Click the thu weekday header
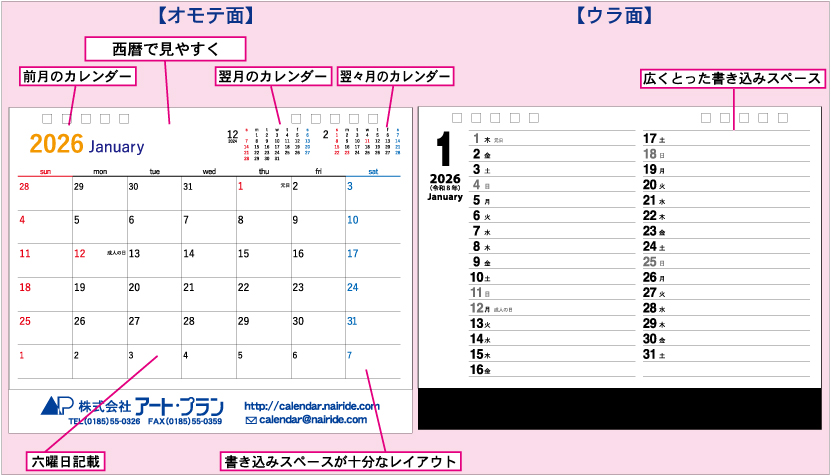The width and height of the screenshot is (831, 475). 264,172
